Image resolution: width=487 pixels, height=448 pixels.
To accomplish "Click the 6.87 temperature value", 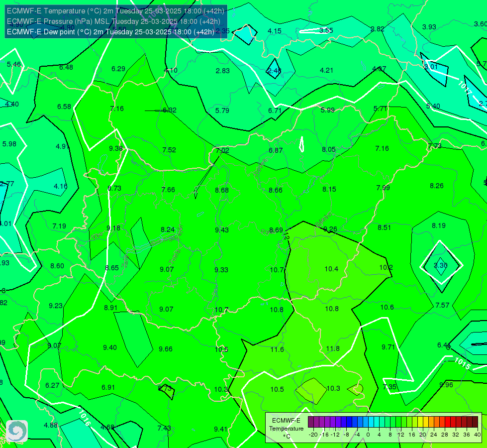I will [276, 150].
